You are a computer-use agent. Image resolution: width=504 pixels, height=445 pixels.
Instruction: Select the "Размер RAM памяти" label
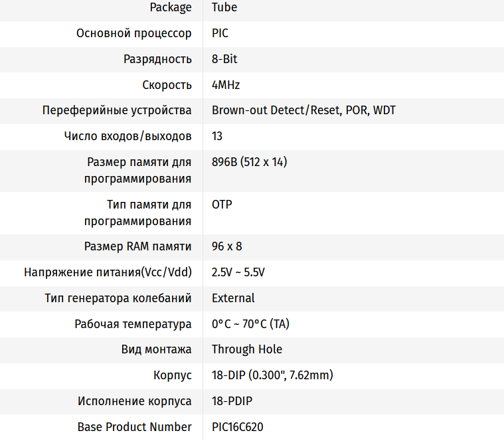tap(137, 246)
